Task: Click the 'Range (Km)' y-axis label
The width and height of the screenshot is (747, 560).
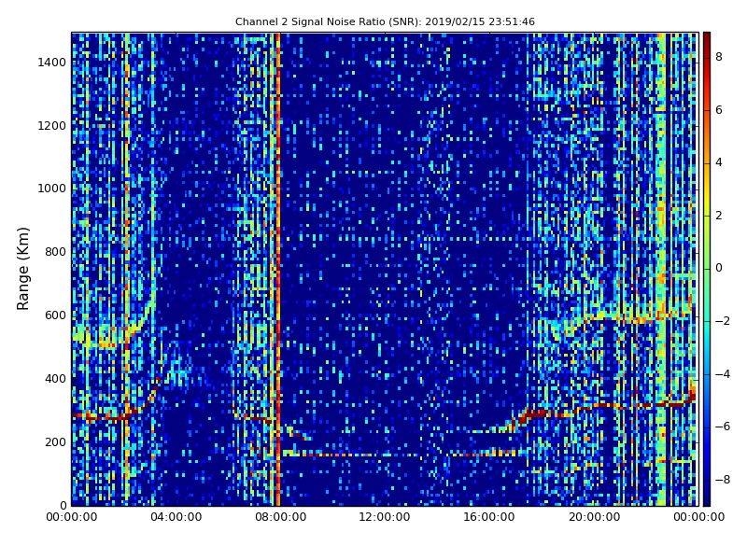Action: [x=22, y=269]
